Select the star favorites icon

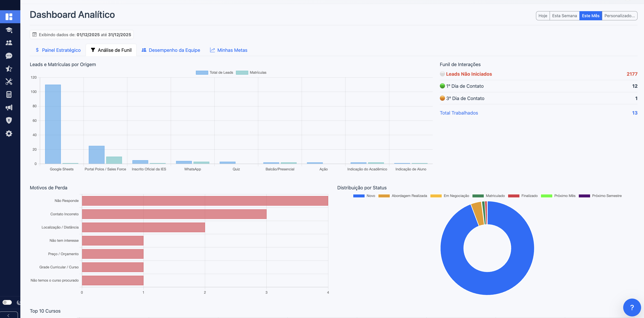coord(9,69)
